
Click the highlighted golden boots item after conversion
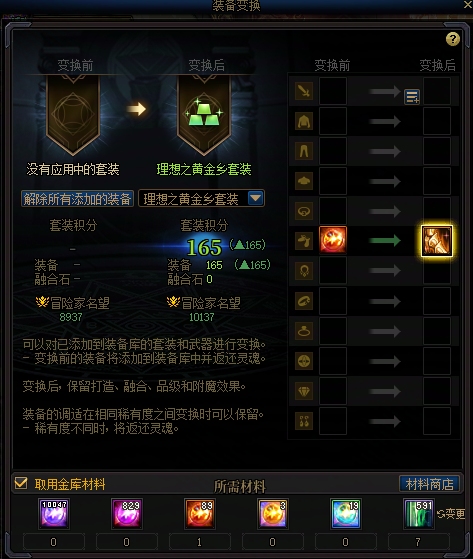click(437, 241)
